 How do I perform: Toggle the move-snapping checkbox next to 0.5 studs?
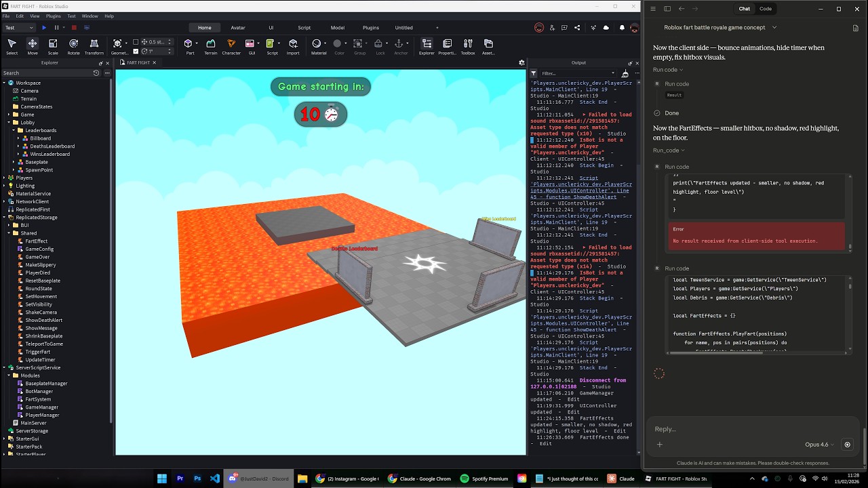tap(136, 42)
